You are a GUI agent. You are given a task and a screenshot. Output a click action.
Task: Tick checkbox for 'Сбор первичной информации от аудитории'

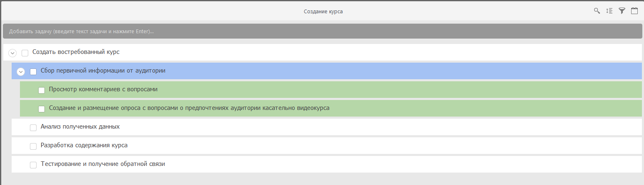(33, 72)
